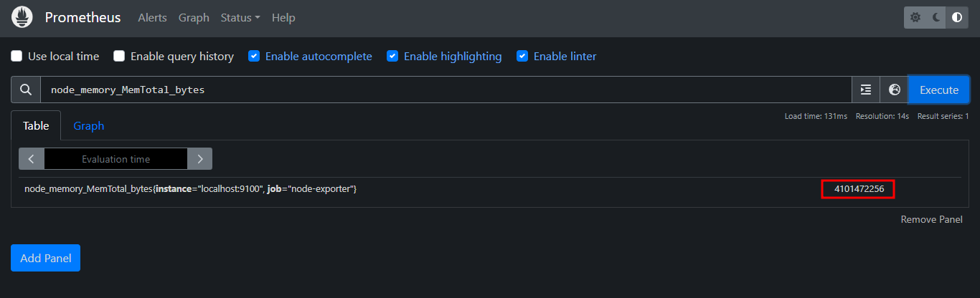
Task: Format the expression with the indent icon
Action: click(x=866, y=90)
